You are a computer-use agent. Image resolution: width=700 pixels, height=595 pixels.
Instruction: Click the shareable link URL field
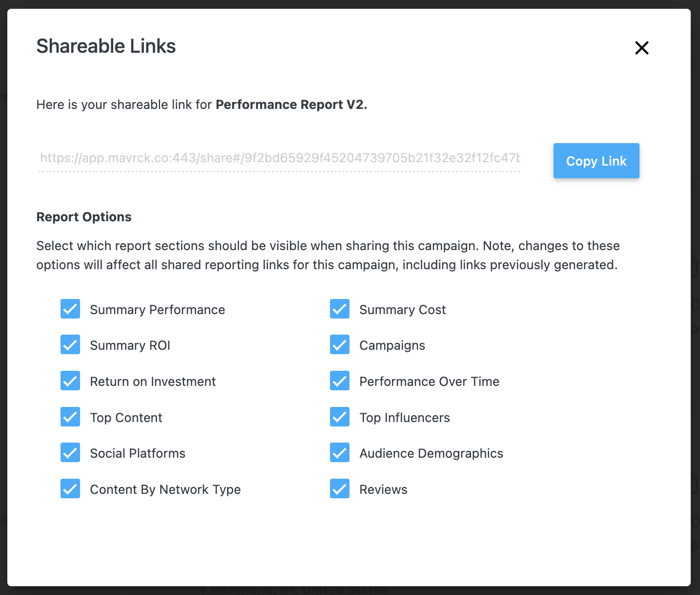[x=280, y=158]
